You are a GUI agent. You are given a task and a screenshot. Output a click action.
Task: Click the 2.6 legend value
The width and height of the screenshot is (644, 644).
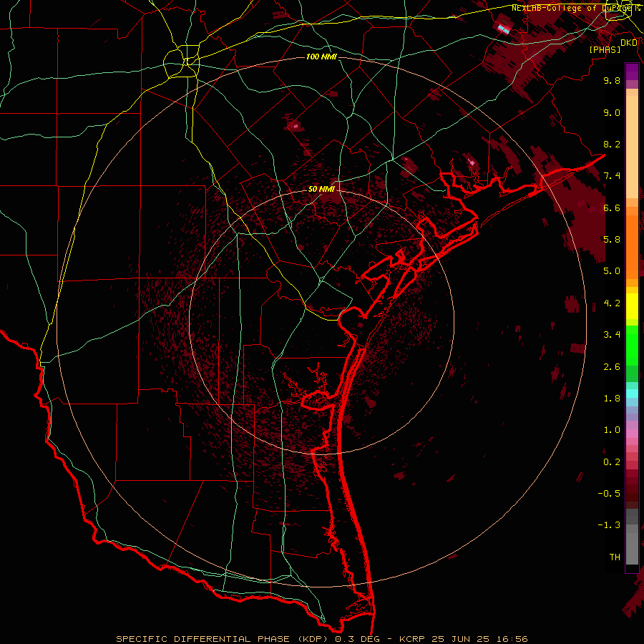tap(612, 367)
